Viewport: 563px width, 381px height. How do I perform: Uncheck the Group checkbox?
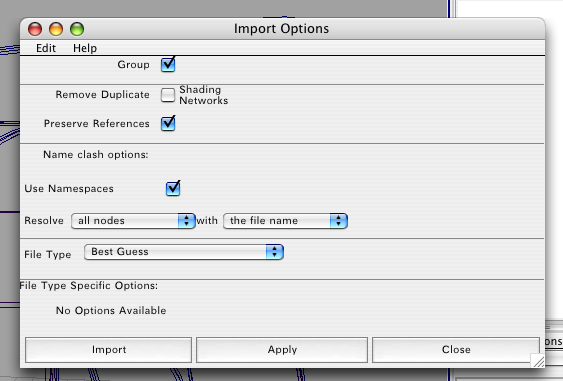[168, 65]
